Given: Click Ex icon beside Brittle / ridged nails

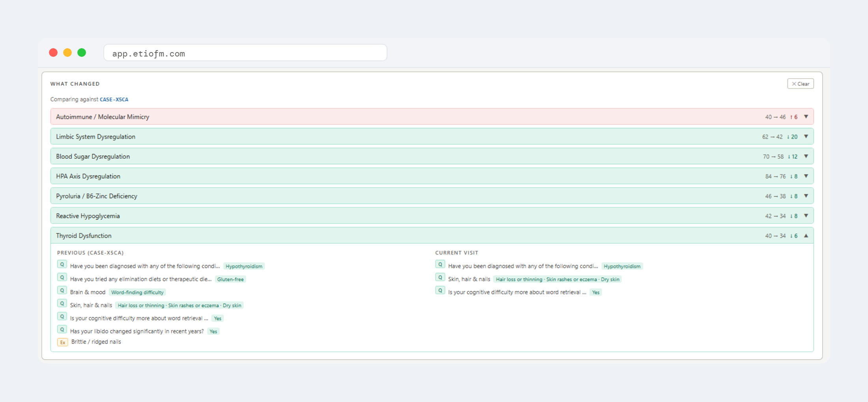Looking at the screenshot, I should point(62,342).
